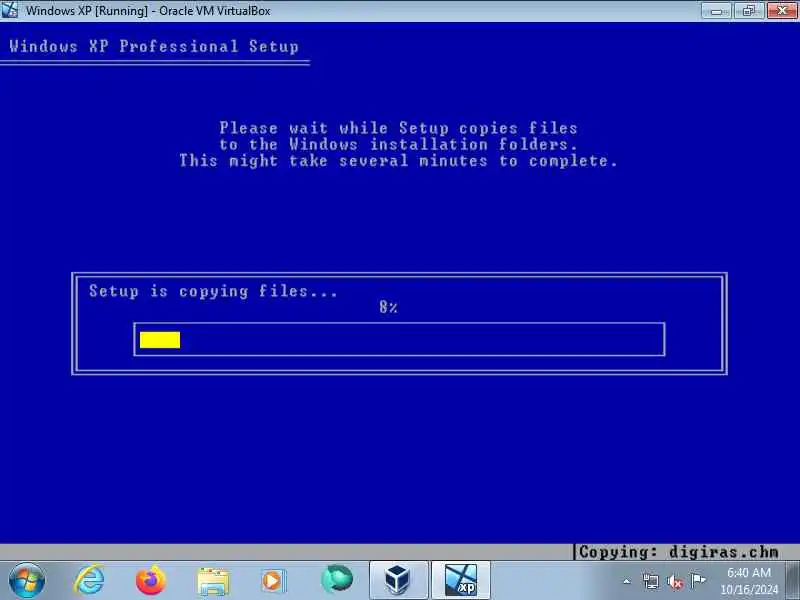Click 'Setup is copying files...' text
Viewport: 800px width, 600px height.
click(213, 291)
